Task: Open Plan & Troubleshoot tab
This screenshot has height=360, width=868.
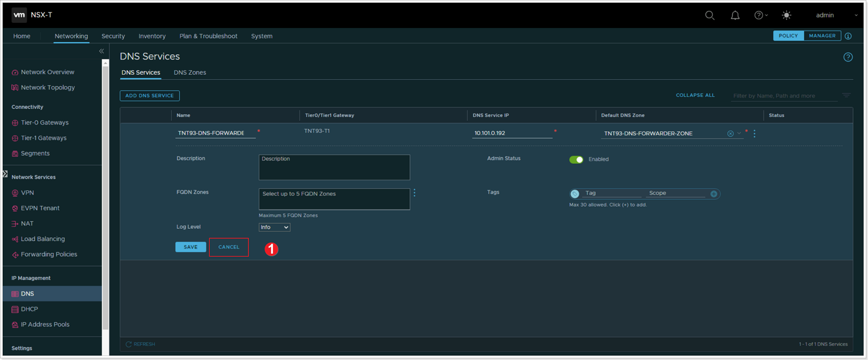Action: pos(208,36)
